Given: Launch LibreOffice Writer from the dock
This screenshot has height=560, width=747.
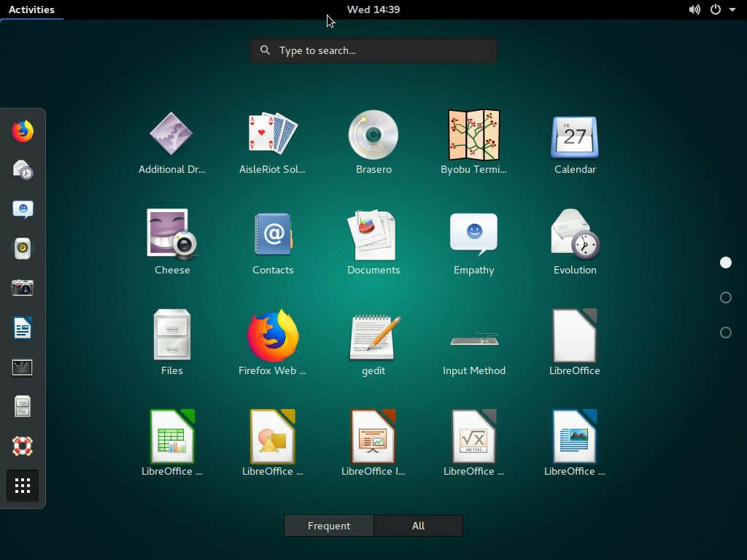Looking at the screenshot, I should tap(23, 327).
